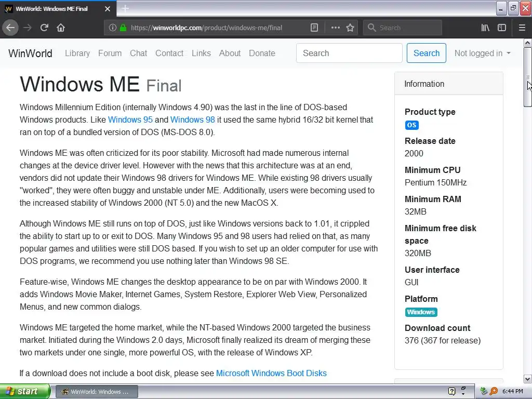Focus the Firefox toolbar search box
This screenshot has width=532, height=399.
click(403, 28)
